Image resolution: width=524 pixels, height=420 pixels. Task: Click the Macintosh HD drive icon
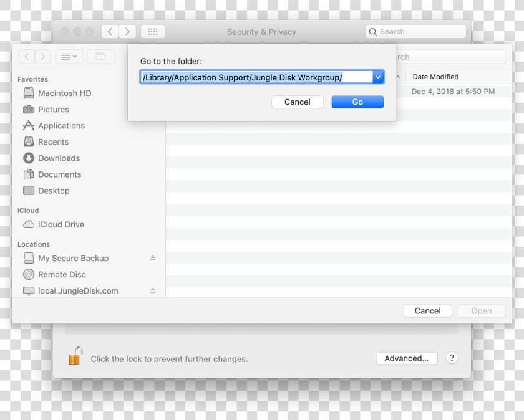pos(29,93)
